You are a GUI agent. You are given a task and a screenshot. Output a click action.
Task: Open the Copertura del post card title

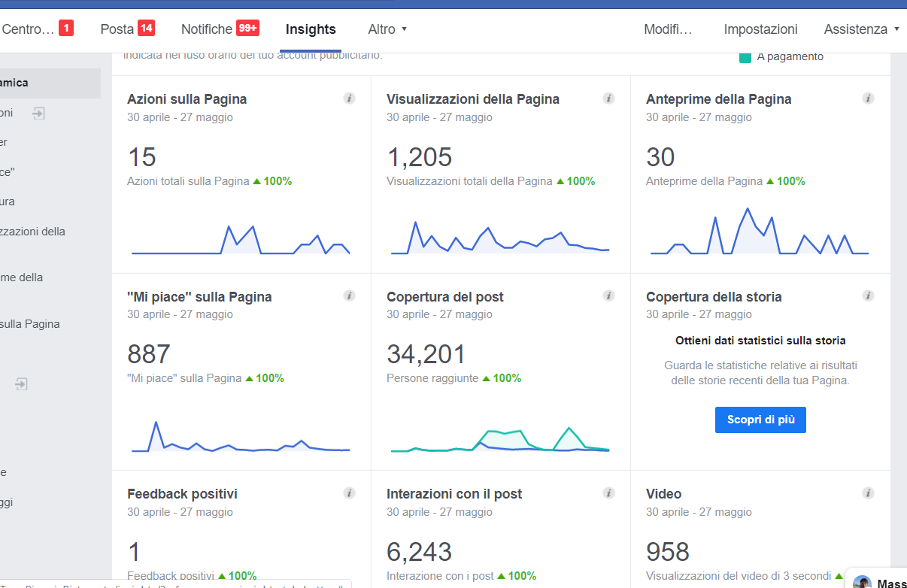[x=445, y=297]
